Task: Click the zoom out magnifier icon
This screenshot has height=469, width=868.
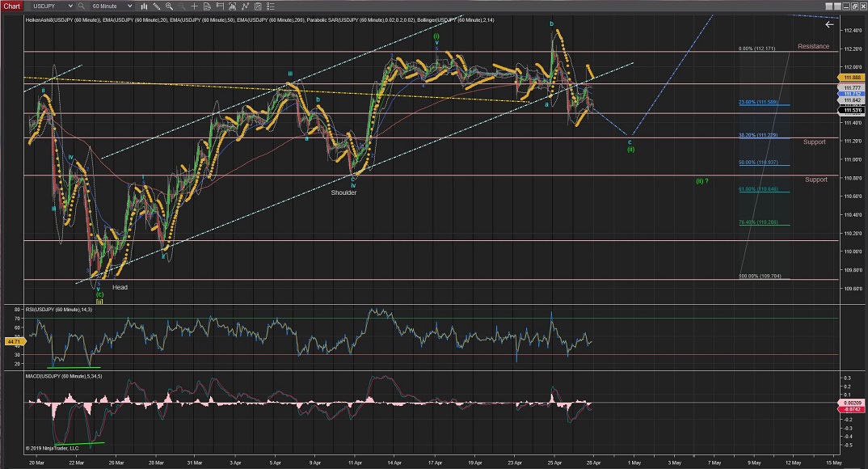Action: (x=181, y=6)
